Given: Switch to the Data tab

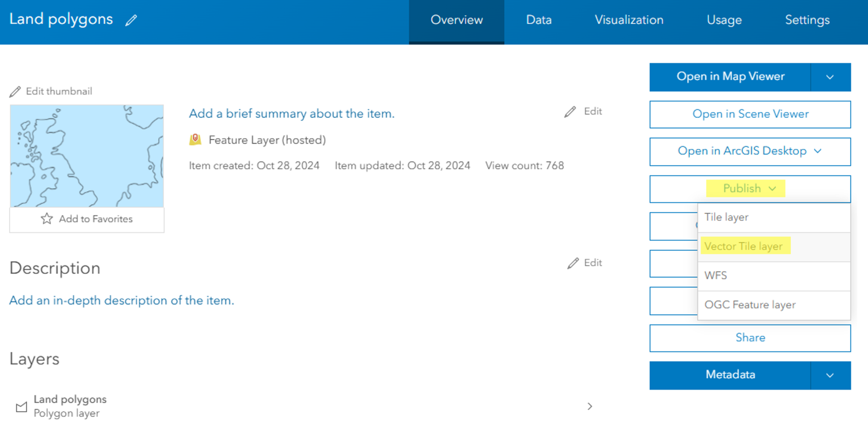Looking at the screenshot, I should point(538,20).
